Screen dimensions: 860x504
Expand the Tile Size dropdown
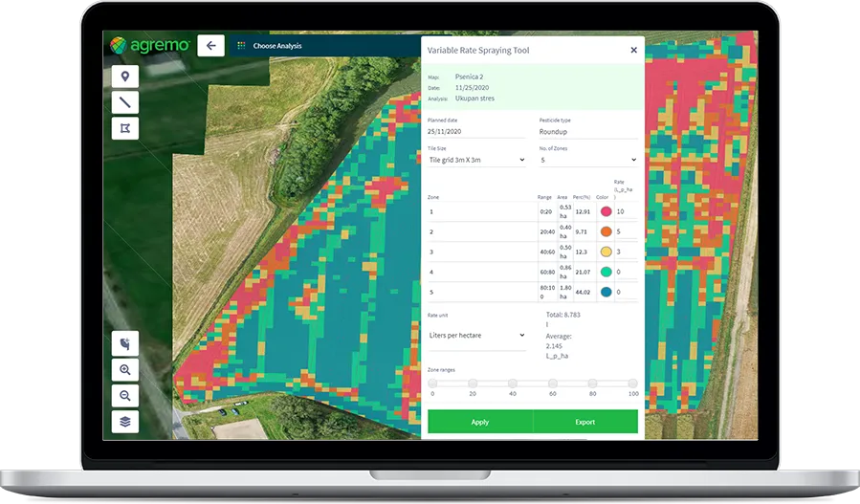[x=476, y=160]
